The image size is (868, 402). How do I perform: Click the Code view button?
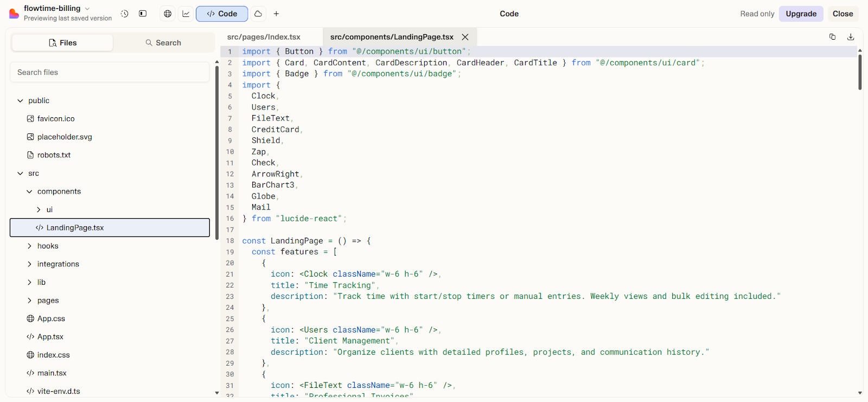point(222,14)
